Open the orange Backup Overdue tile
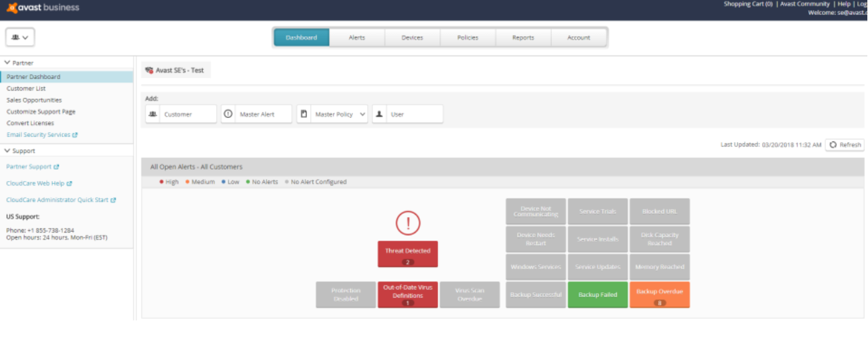Viewport: 868px width, 364px height. click(660, 294)
